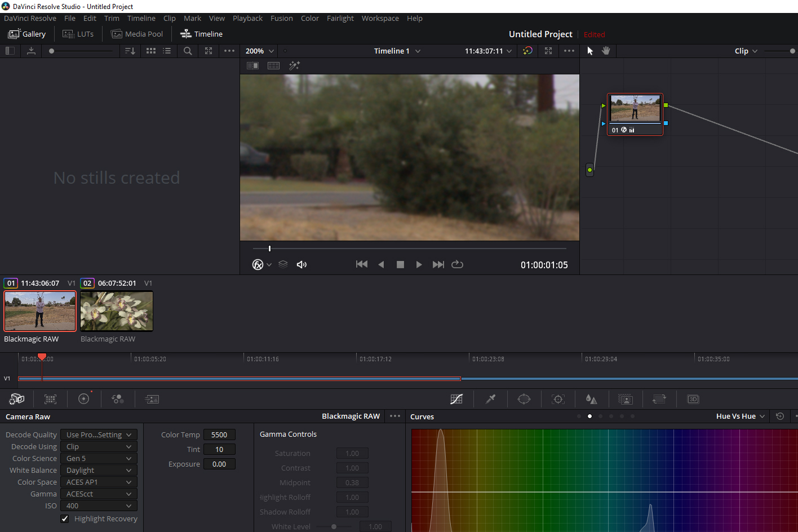Open the Curves palette icon
798x532 pixels.
point(456,399)
